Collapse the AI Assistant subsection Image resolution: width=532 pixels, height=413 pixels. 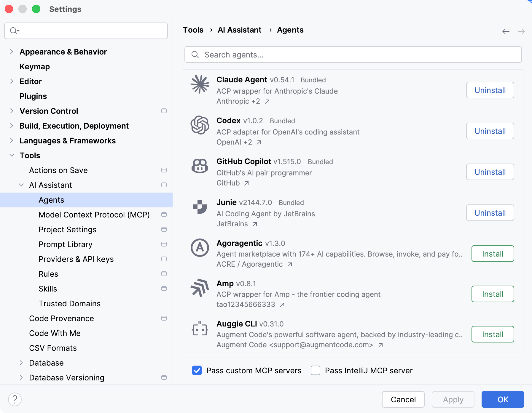[21, 185]
